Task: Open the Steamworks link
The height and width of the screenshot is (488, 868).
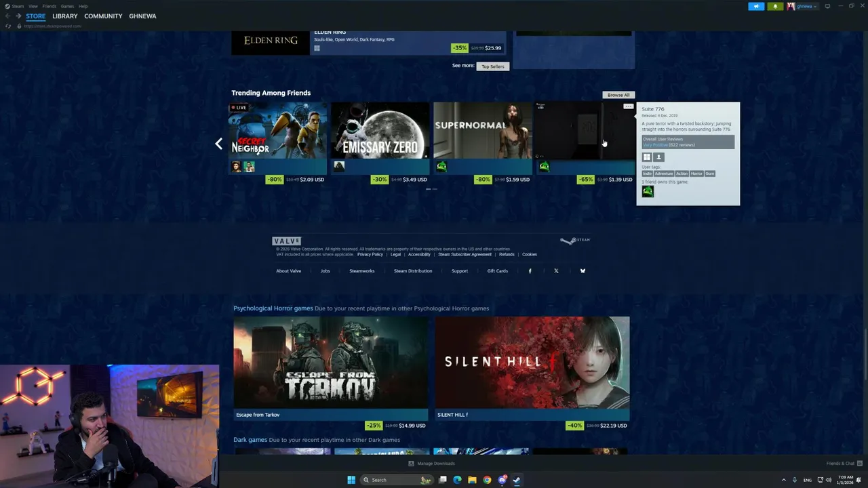Action: click(x=361, y=271)
